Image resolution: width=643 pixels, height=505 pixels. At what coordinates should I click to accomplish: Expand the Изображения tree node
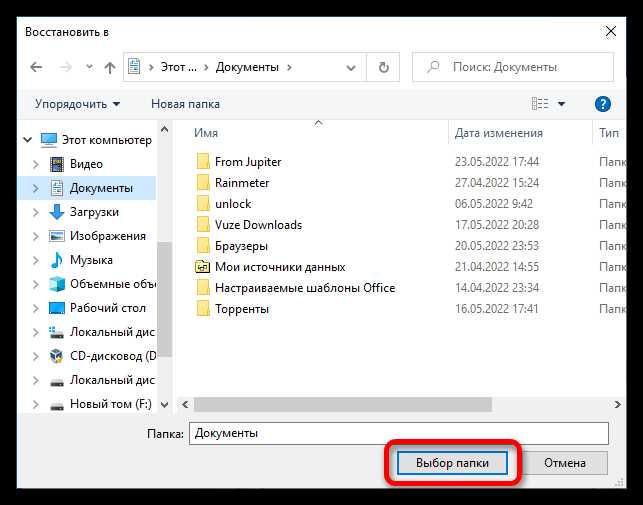(x=36, y=236)
